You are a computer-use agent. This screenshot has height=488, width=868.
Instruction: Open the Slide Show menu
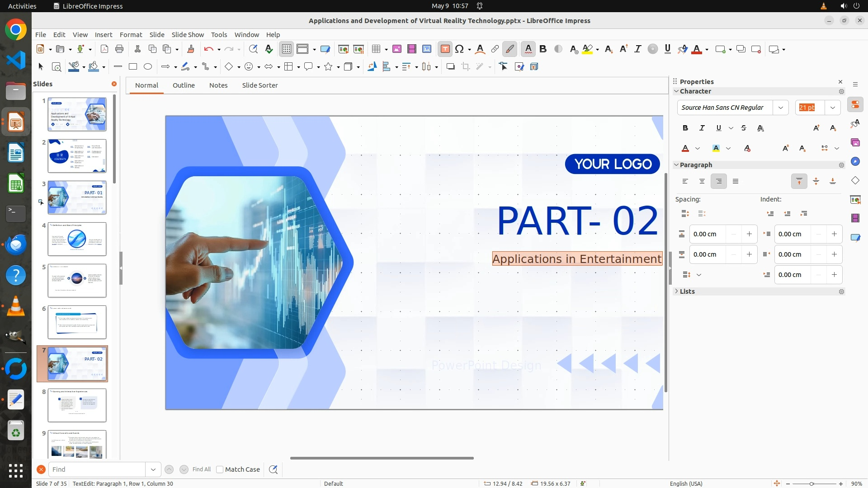pyautogui.click(x=188, y=35)
